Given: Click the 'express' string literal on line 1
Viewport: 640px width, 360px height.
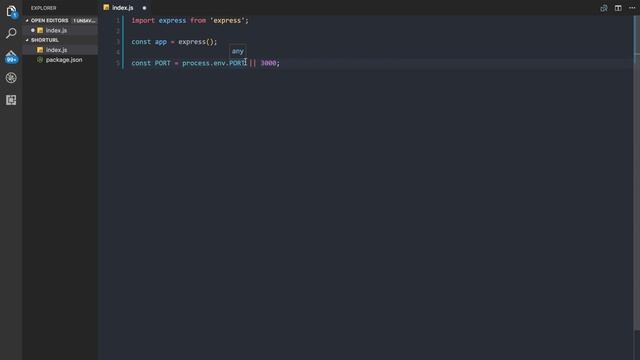Looking at the screenshot, I should pos(227,20).
